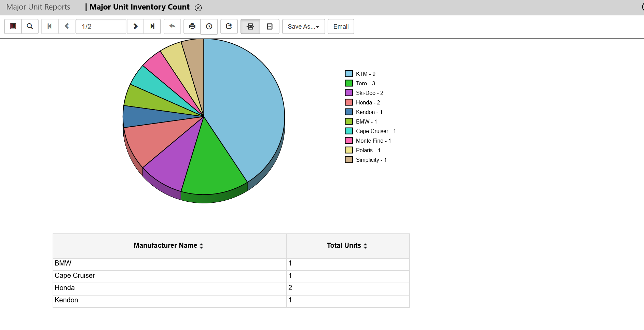The width and height of the screenshot is (644, 330).
Task: Click the Email button
Action: pos(341,26)
